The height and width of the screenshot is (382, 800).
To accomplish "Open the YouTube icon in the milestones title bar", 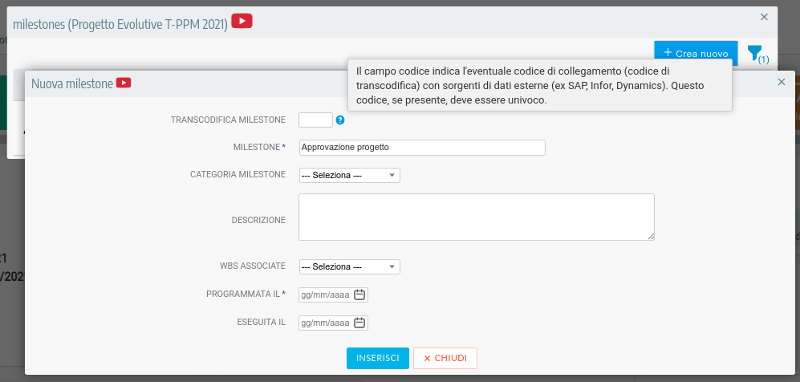I will [242, 21].
